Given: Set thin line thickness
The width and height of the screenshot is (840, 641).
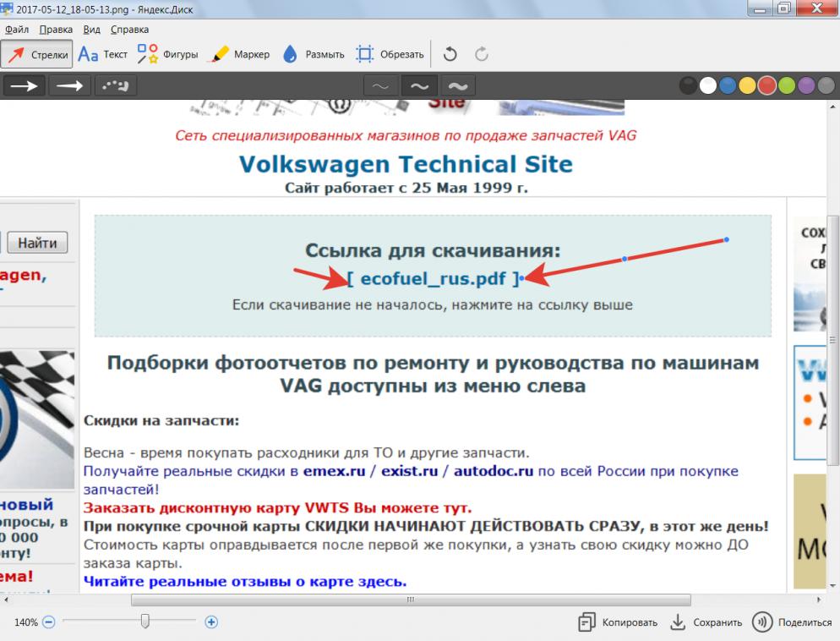Looking at the screenshot, I should (380, 85).
